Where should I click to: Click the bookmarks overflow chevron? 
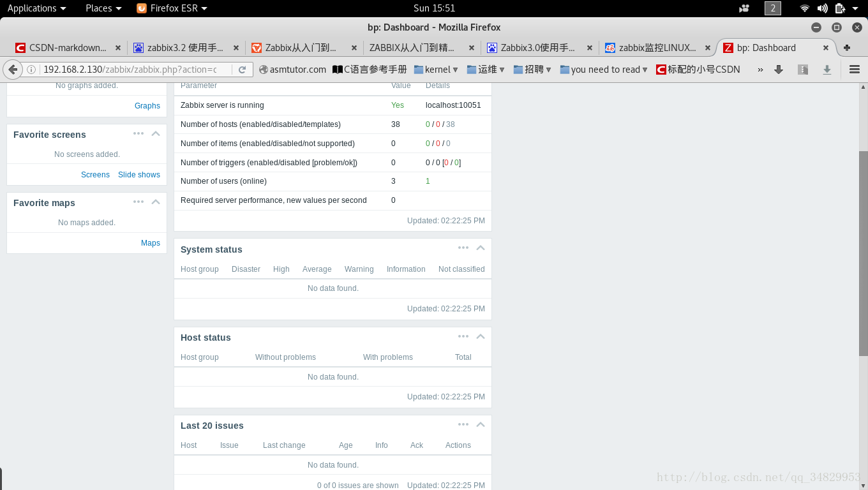coord(760,70)
